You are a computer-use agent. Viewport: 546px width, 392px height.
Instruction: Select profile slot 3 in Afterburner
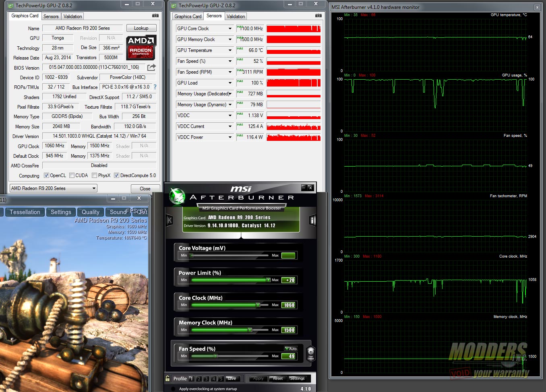[x=206, y=379]
